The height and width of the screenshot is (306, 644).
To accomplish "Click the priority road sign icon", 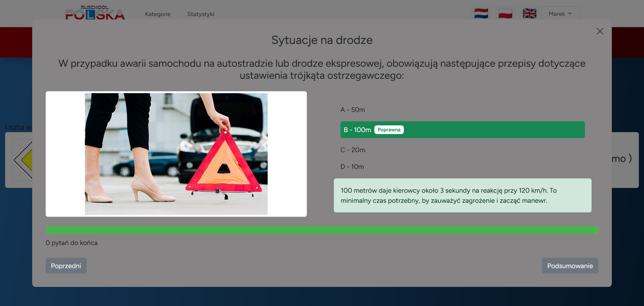I will (x=23, y=160).
